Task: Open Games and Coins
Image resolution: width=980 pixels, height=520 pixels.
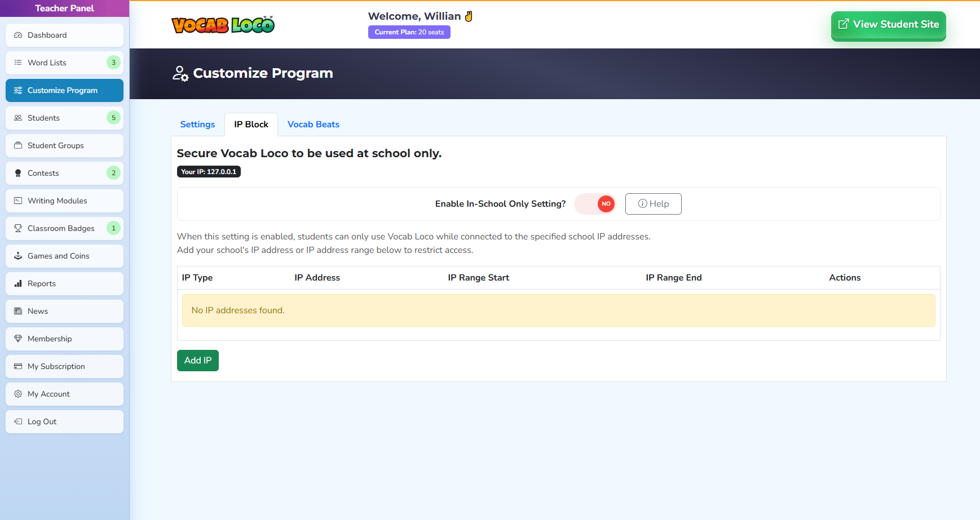Action: (64, 256)
